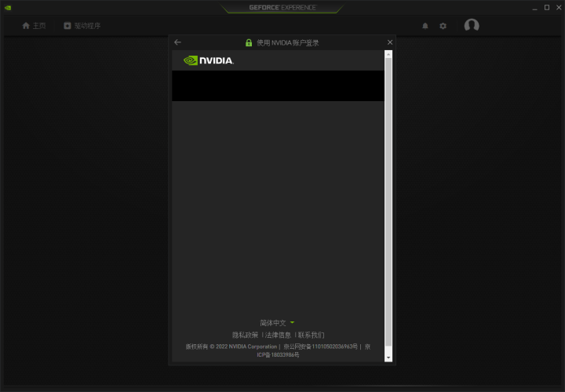The width and height of the screenshot is (565, 392).
Task: Open the 主页 home tab
Action: click(34, 26)
